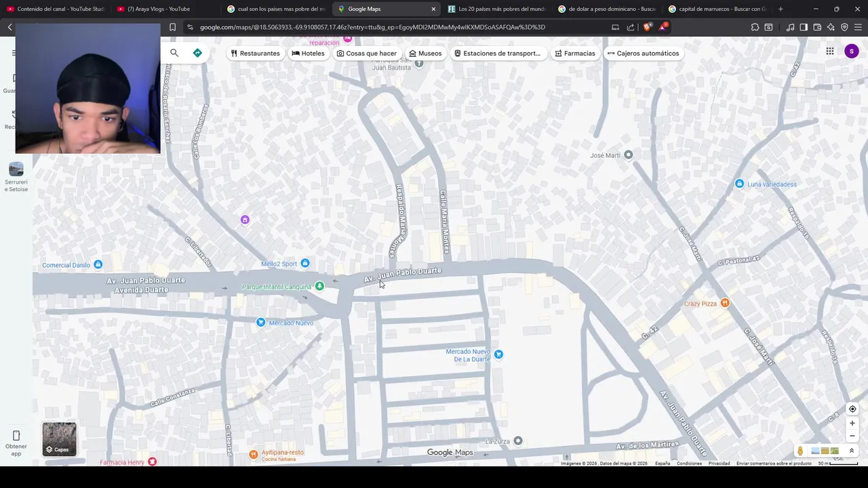Switch to Araya Vlogs YouTube tab
Screen dimensions: 868x488
pos(165,9)
